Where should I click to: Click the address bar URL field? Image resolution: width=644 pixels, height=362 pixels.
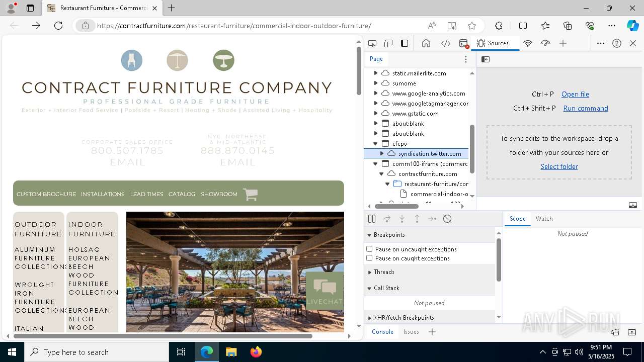(234, 26)
